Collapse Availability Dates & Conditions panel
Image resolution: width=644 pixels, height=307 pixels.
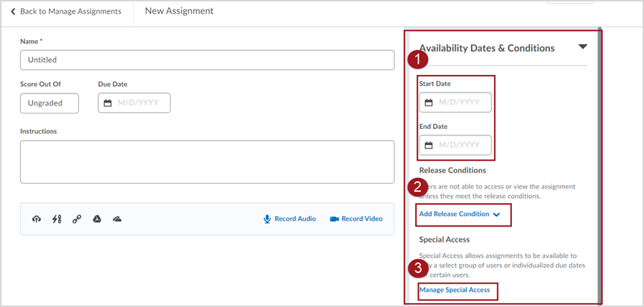tap(582, 47)
